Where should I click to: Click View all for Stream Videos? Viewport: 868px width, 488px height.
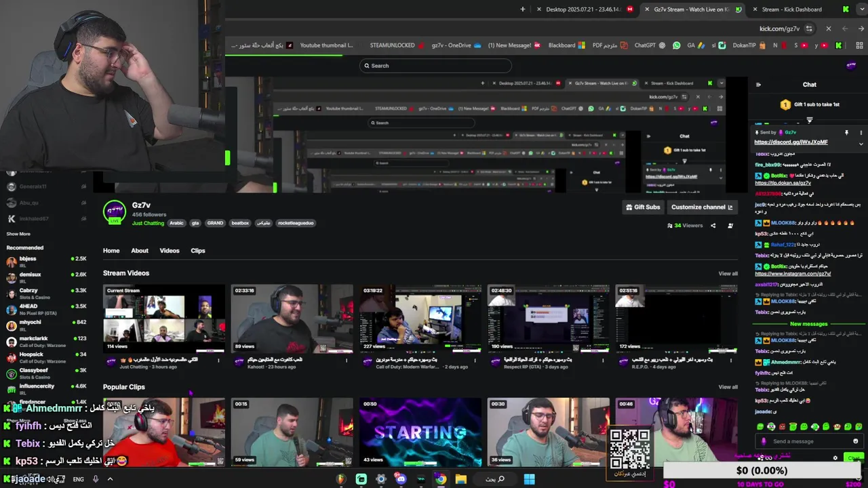[728, 274]
